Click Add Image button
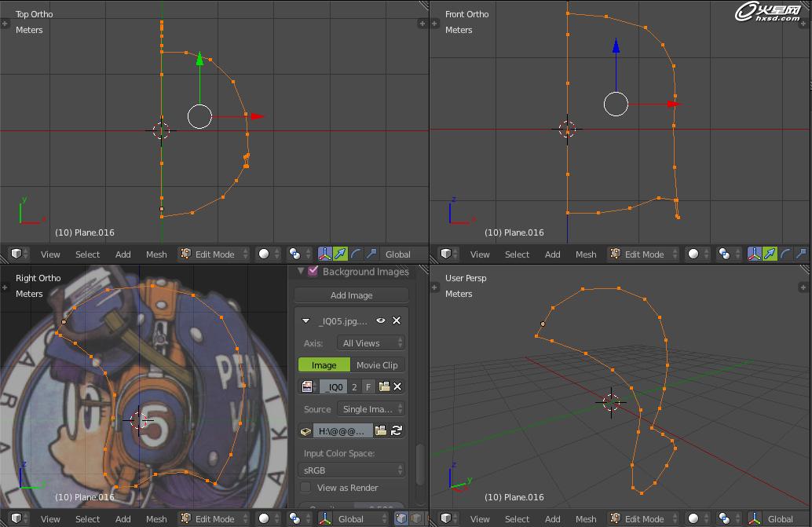The height and width of the screenshot is (527, 812). [x=352, y=295]
